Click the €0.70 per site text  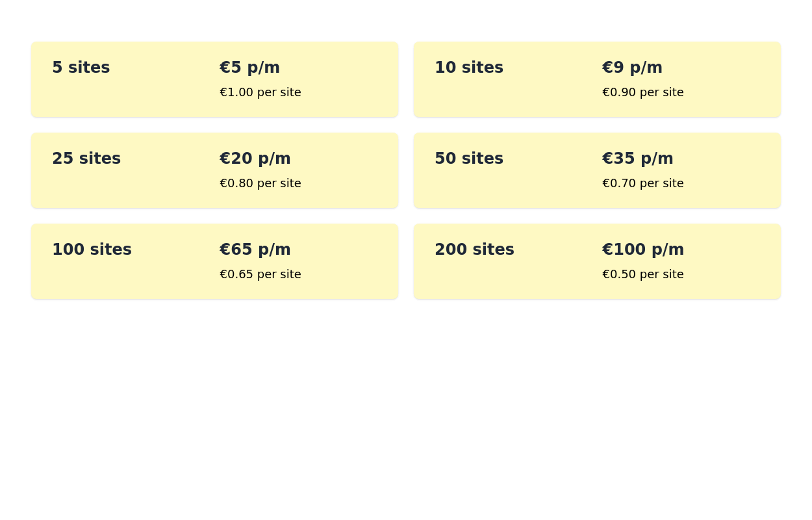tap(643, 183)
